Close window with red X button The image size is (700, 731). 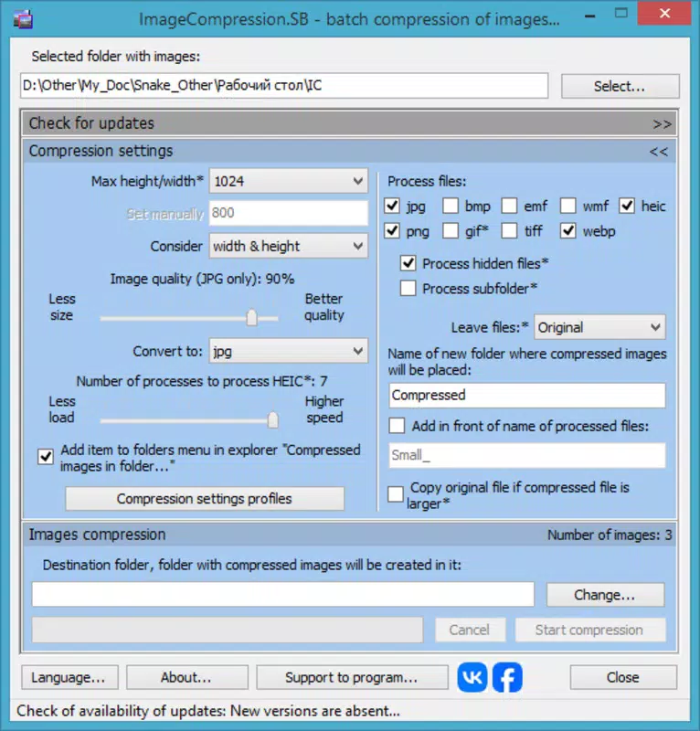point(664,13)
